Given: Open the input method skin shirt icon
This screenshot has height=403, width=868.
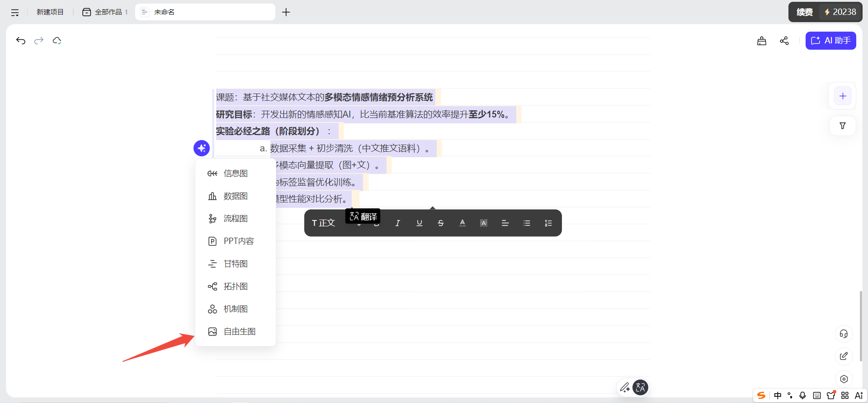Looking at the screenshot, I should coord(831,395).
